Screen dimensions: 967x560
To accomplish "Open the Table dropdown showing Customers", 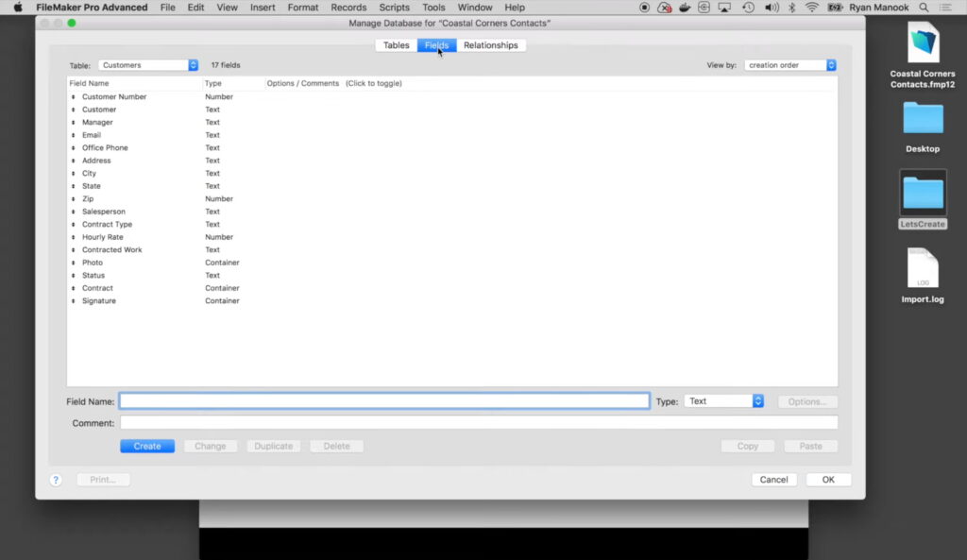I will point(148,65).
